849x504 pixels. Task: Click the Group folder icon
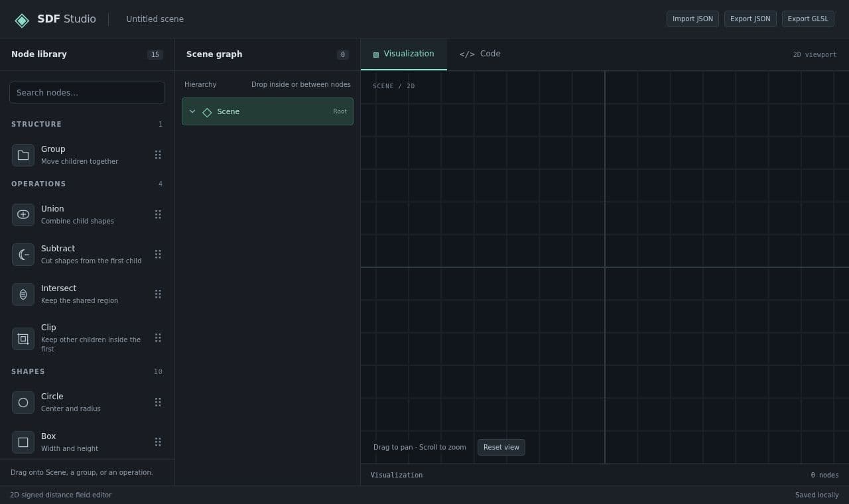point(23,155)
